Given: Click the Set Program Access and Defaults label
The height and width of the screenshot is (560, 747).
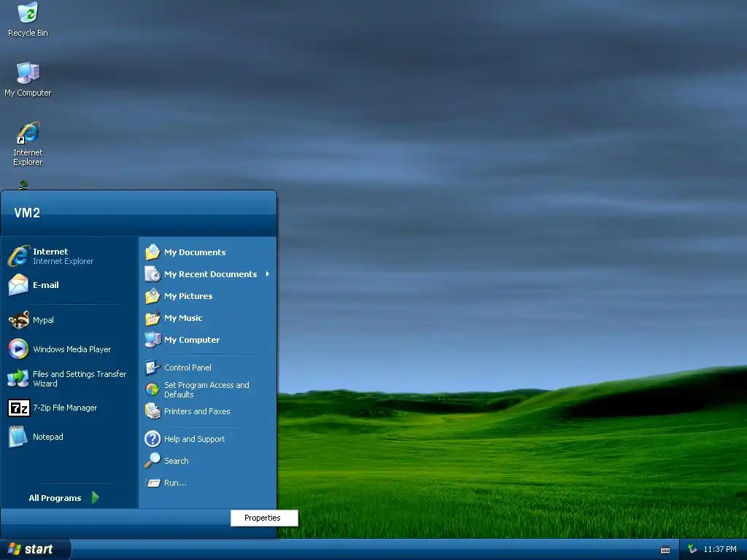Looking at the screenshot, I should point(206,389).
